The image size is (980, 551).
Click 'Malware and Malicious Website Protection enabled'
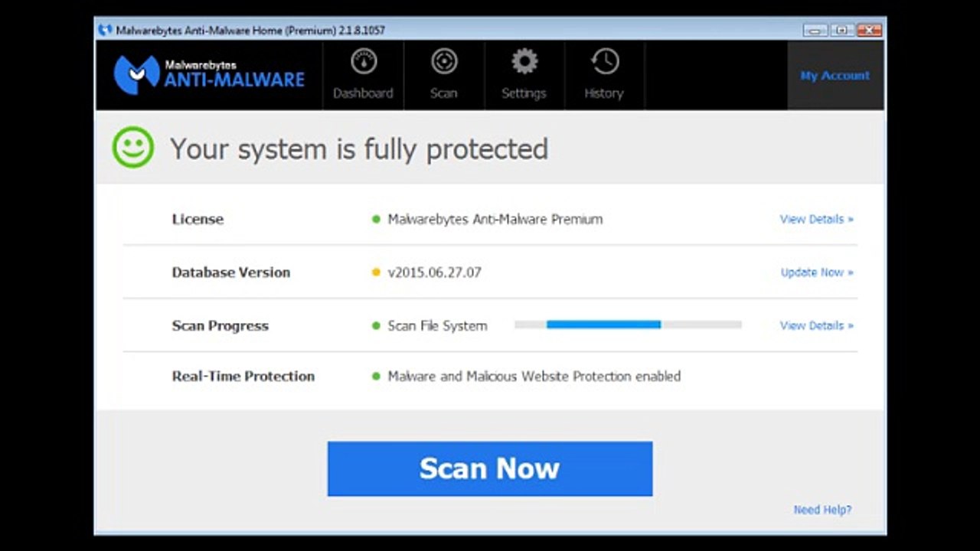(x=534, y=377)
